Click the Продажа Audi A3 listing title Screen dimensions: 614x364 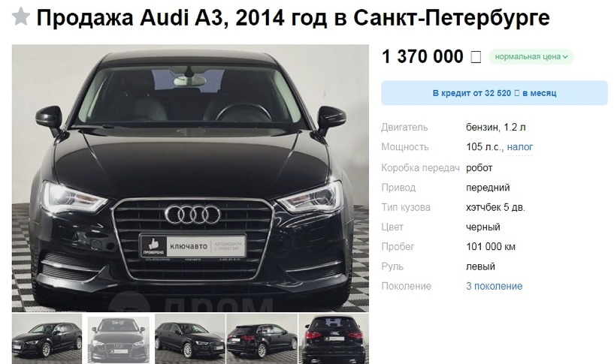click(293, 17)
